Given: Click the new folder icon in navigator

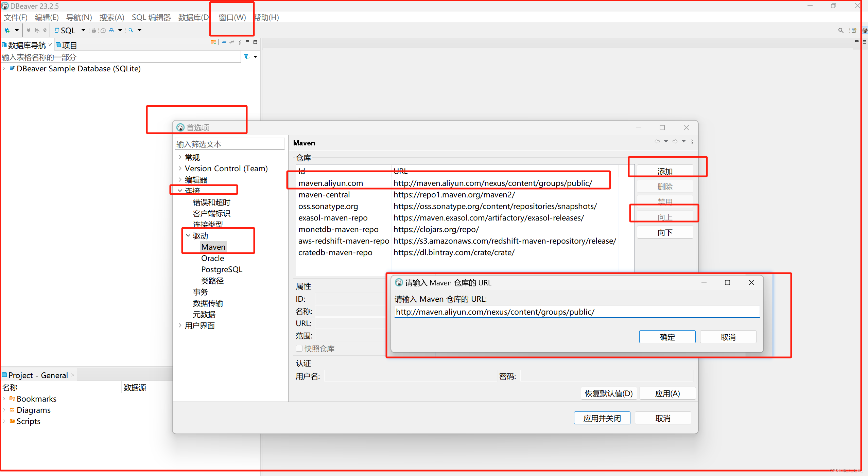Looking at the screenshot, I should [x=213, y=42].
